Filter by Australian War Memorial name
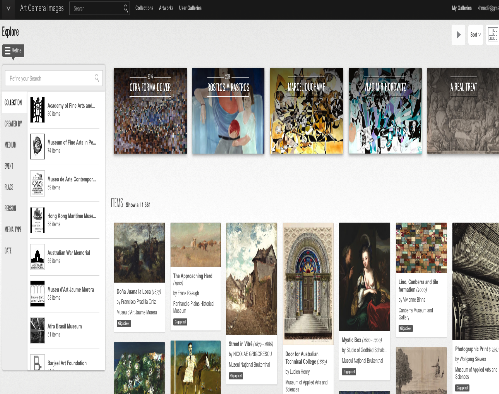 (x=69, y=252)
